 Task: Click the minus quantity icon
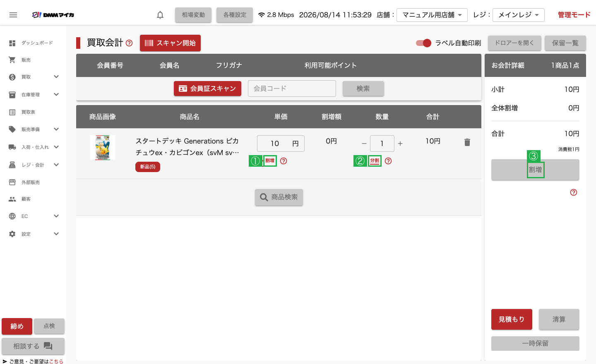(364, 144)
